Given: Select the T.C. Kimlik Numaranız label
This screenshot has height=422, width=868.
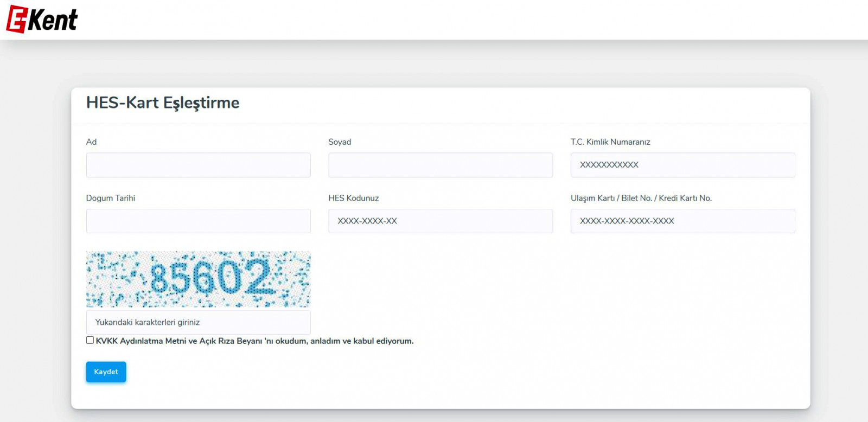Looking at the screenshot, I should click(610, 142).
